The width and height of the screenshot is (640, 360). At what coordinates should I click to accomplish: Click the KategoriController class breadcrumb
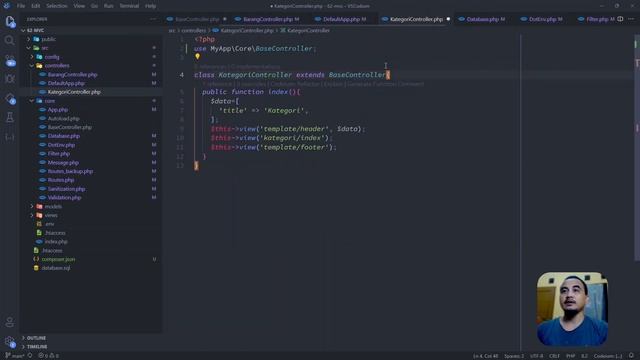click(308, 30)
